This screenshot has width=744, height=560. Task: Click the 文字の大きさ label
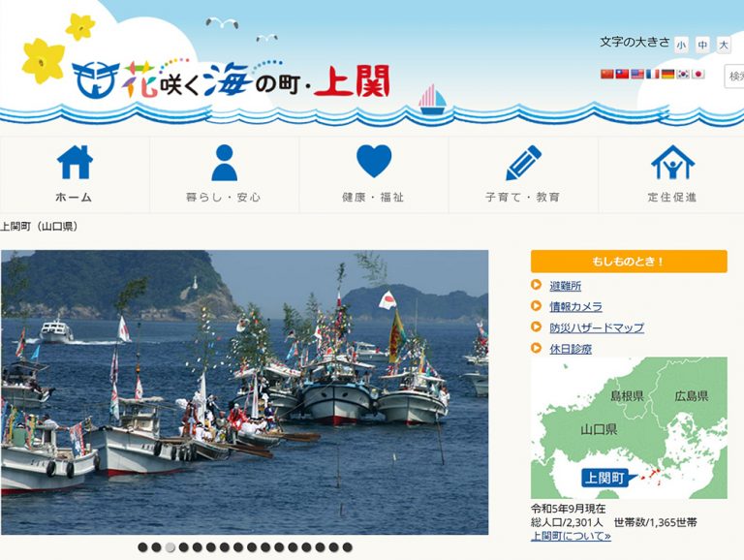[x=635, y=42]
